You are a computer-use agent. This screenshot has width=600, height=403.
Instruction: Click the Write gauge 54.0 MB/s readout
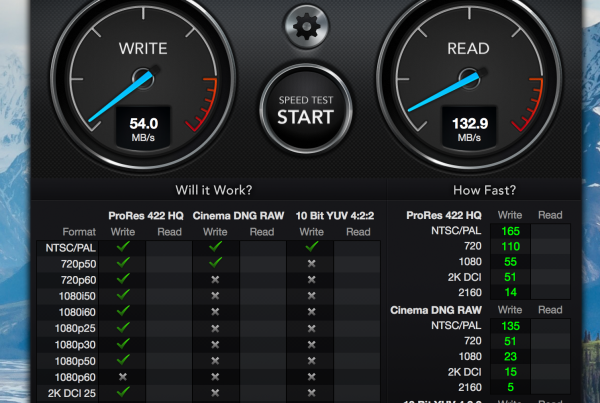[x=143, y=128]
